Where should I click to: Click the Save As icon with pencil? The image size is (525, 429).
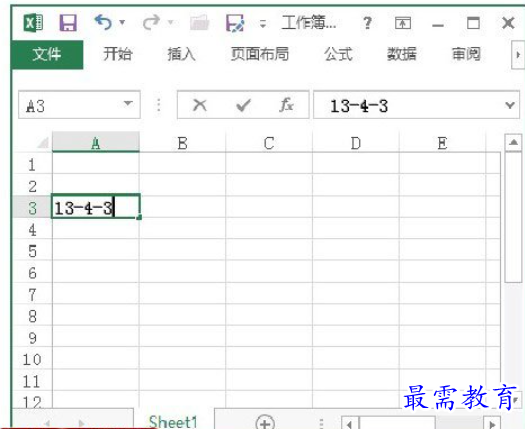(235, 23)
